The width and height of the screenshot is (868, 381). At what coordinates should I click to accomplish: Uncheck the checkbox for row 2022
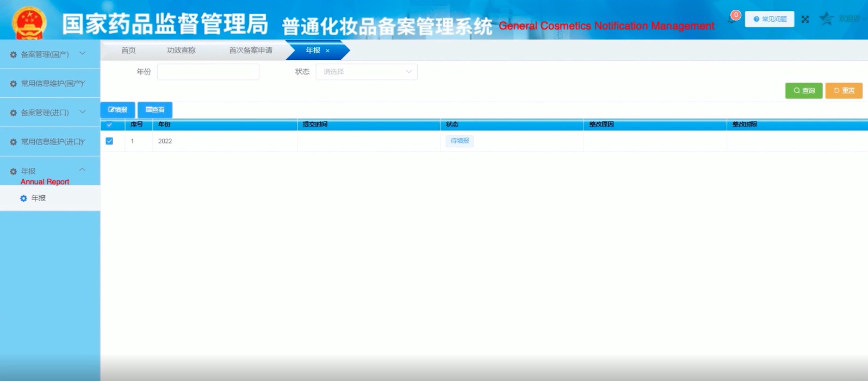(x=109, y=141)
